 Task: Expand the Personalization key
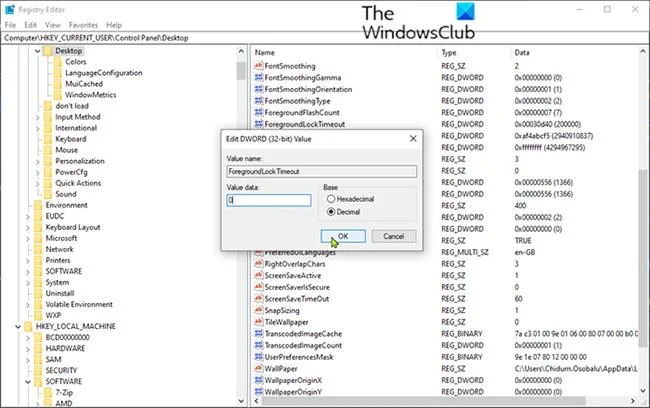pyautogui.click(x=37, y=161)
